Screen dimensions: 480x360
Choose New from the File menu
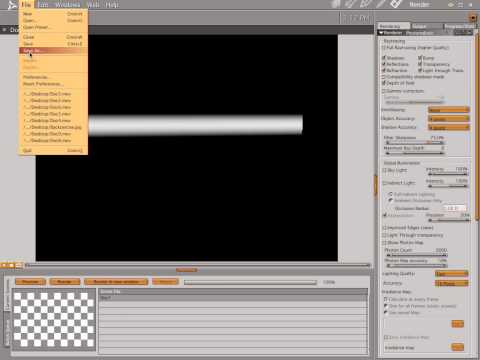[x=53, y=14]
